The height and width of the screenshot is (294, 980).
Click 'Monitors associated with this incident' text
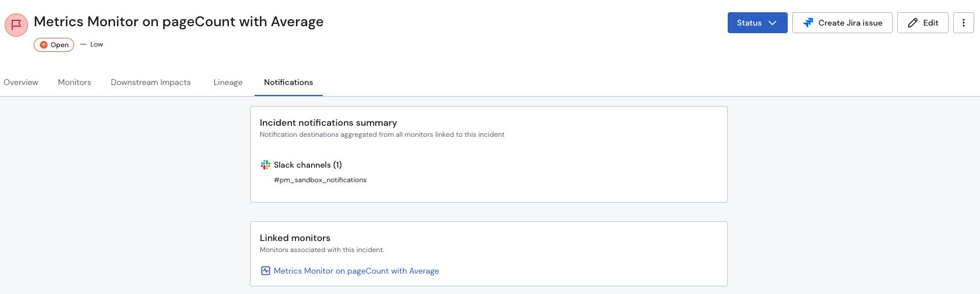click(x=322, y=250)
